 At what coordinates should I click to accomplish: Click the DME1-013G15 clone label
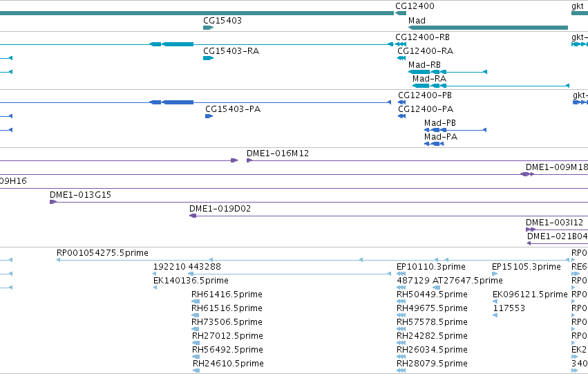[x=80, y=195]
